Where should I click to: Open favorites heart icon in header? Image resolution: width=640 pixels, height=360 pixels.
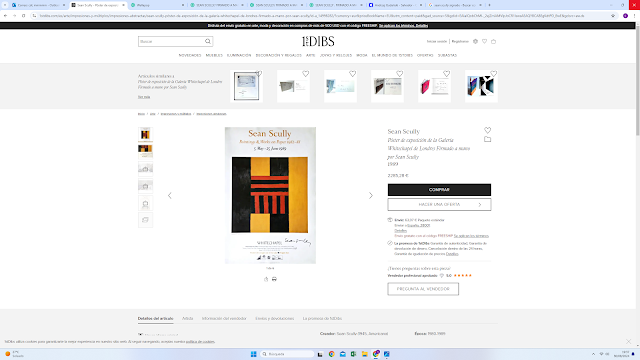[x=484, y=41]
